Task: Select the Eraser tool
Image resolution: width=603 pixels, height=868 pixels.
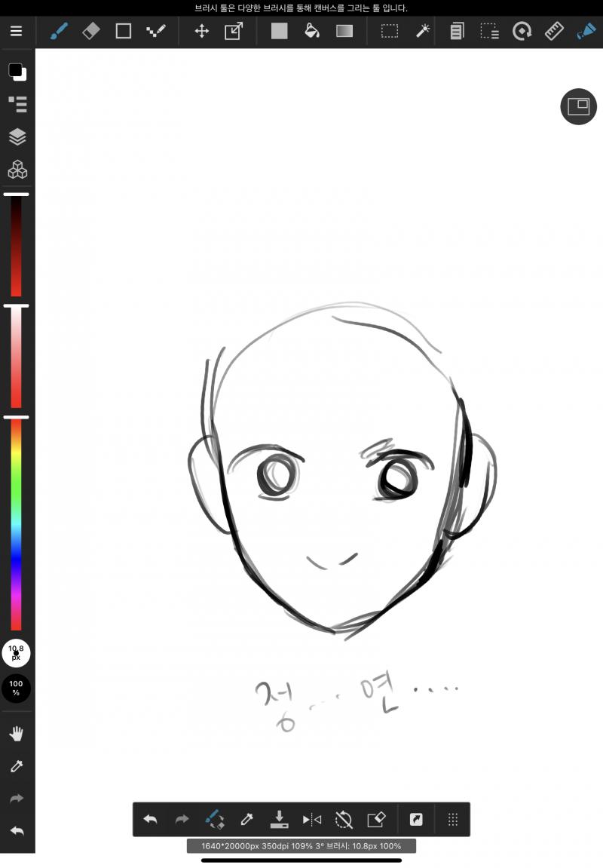Action: (90, 31)
